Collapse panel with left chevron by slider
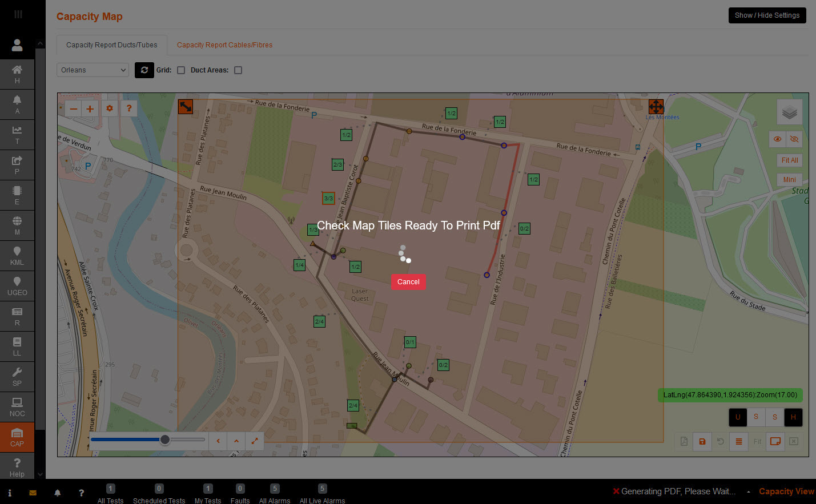The height and width of the screenshot is (504, 816). coord(218,441)
